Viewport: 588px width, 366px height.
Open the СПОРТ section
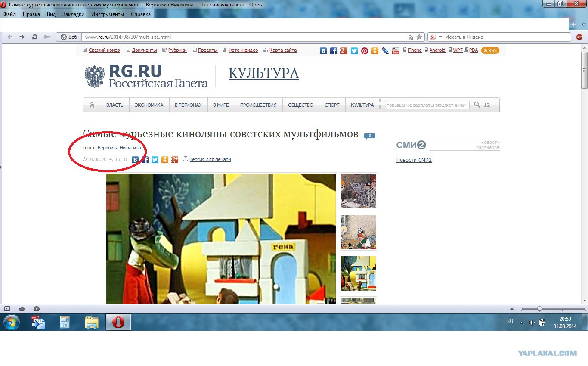(x=332, y=105)
